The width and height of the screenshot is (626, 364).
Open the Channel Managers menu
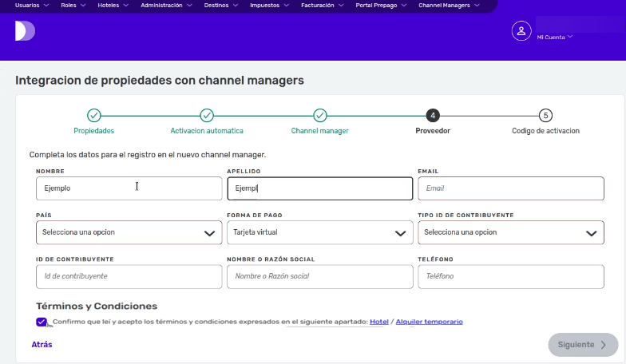pos(449,5)
